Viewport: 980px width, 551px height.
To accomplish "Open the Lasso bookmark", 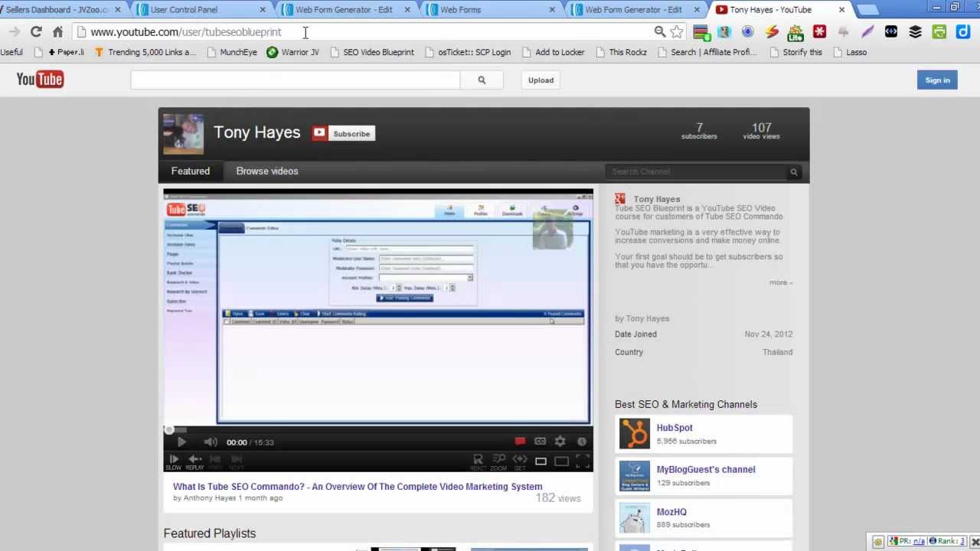I will click(x=850, y=52).
